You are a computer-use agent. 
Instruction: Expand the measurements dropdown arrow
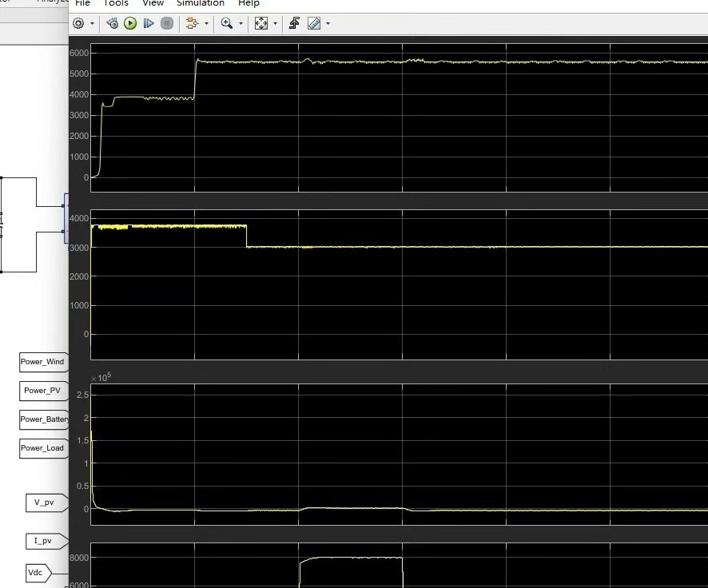326,23
